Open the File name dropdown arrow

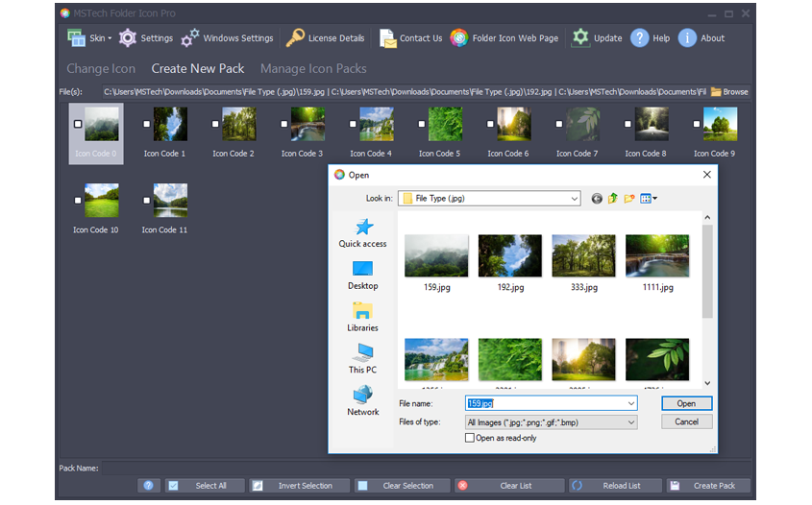630,404
